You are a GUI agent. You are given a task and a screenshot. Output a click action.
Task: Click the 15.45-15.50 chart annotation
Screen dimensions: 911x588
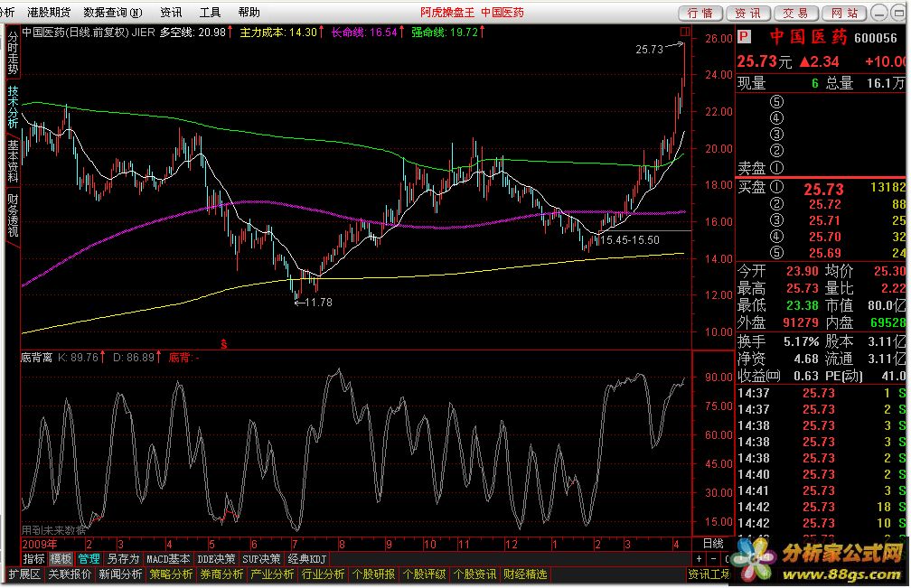(x=630, y=239)
